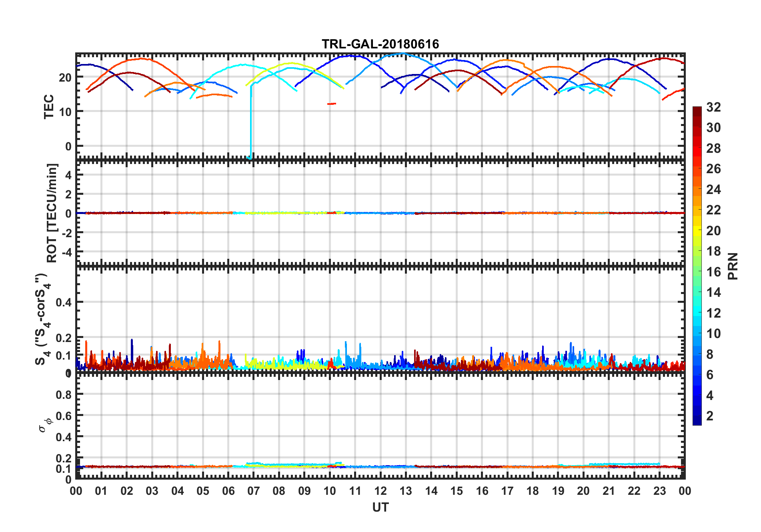Click colorbar tick label 8
Viewport: 761px width, 532px height.
click(x=710, y=354)
